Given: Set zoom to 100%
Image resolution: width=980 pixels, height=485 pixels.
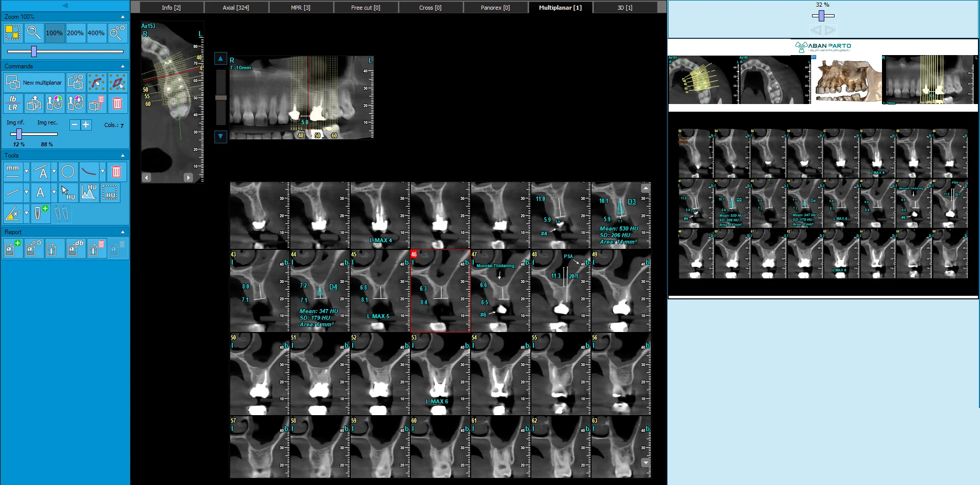Looking at the screenshot, I should (55, 33).
